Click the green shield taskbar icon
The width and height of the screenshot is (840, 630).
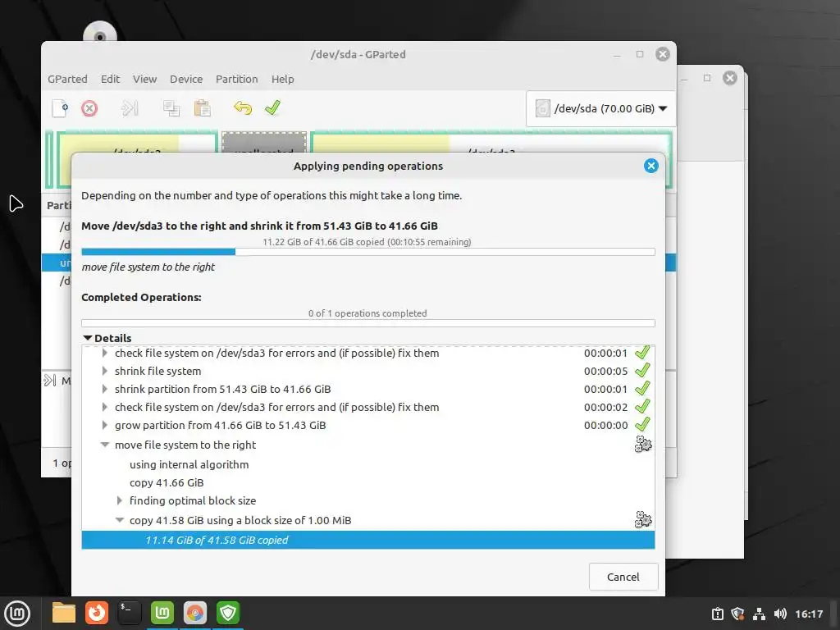click(228, 613)
